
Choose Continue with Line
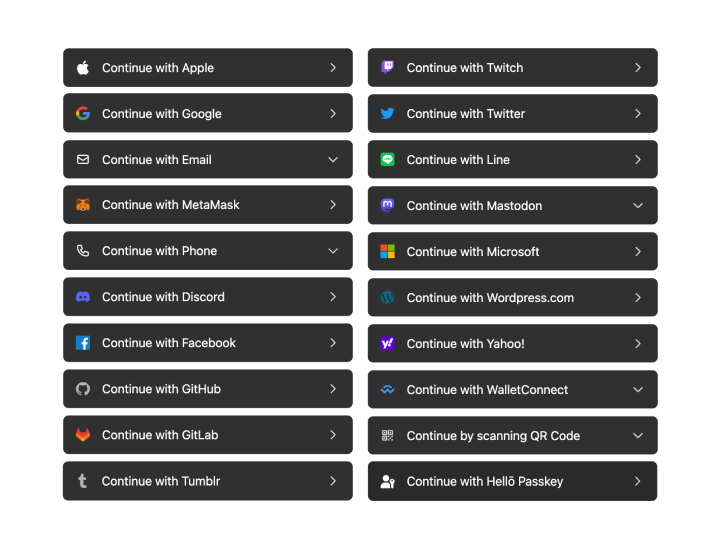[512, 160]
